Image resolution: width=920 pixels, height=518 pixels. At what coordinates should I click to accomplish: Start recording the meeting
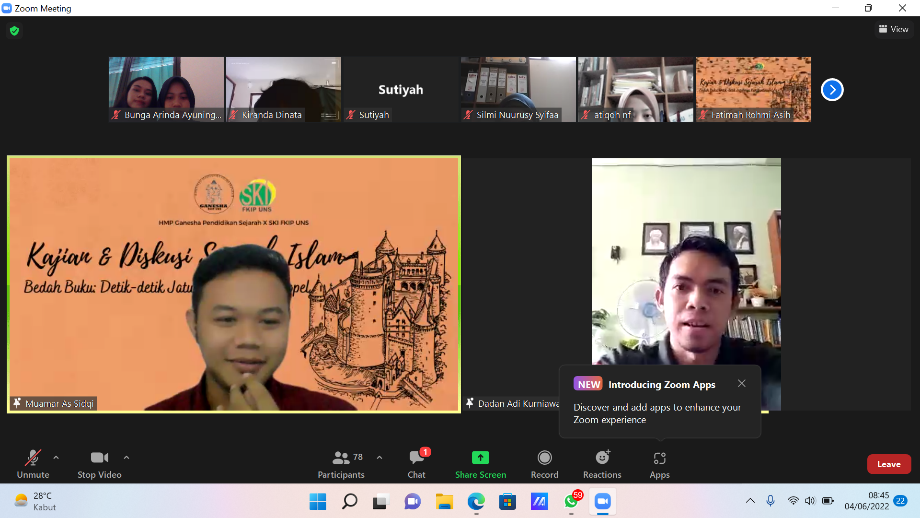(x=544, y=462)
